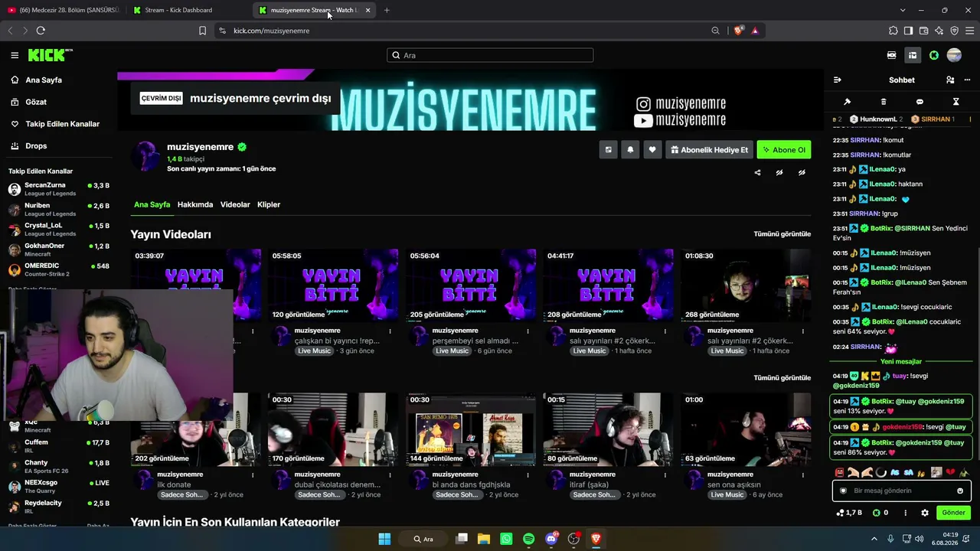Open WhatsApp from the taskbar
The height and width of the screenshot is (551, 980).
pos(506,539)
